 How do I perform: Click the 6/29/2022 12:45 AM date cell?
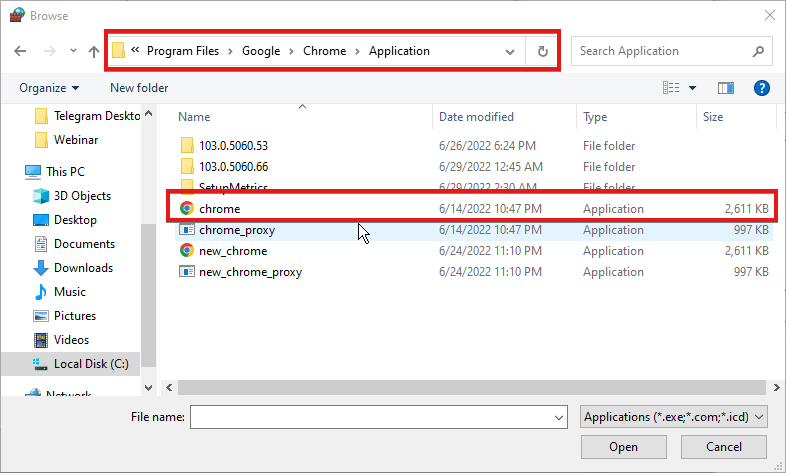click(x=491, y=167)
